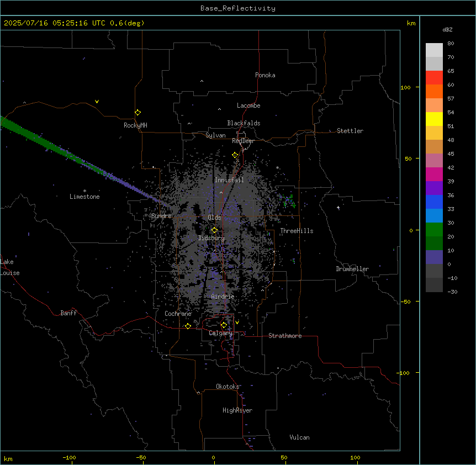The image size is (476, 465).
Task: Click the Innisfail city label
Action: [229, 180]
